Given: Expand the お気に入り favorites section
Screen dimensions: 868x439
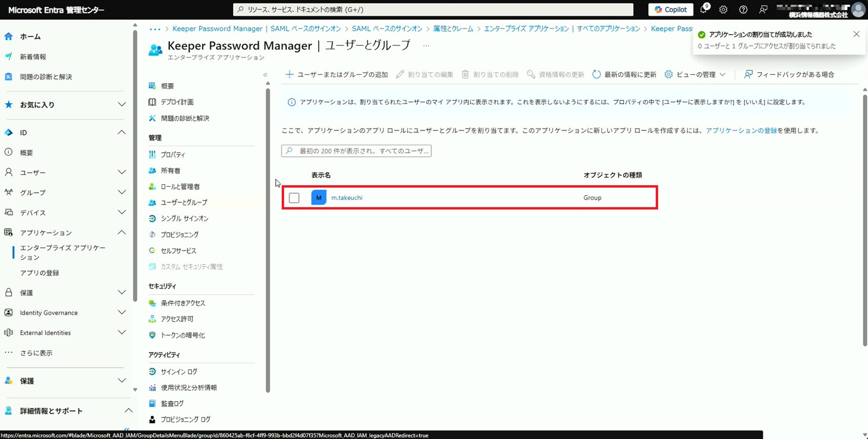Looking at the screenshot, I should tap(122, 105).
